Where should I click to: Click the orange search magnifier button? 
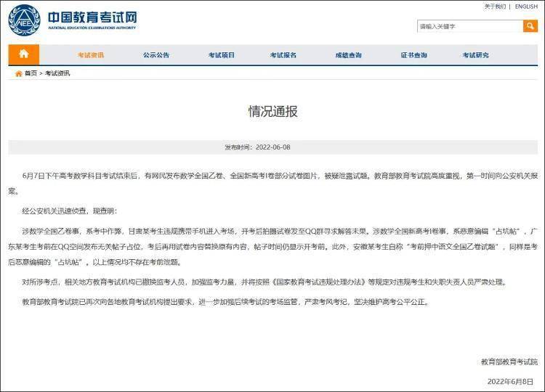530,26
